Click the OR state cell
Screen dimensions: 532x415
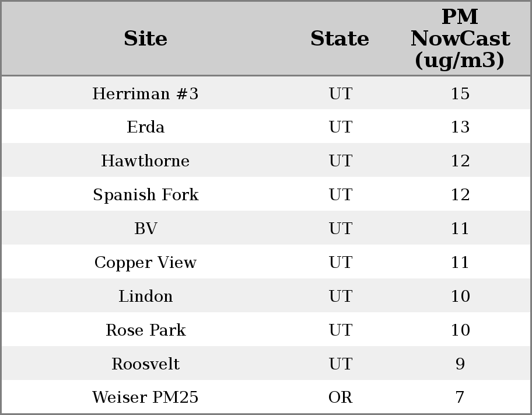[x=340, y=397]
